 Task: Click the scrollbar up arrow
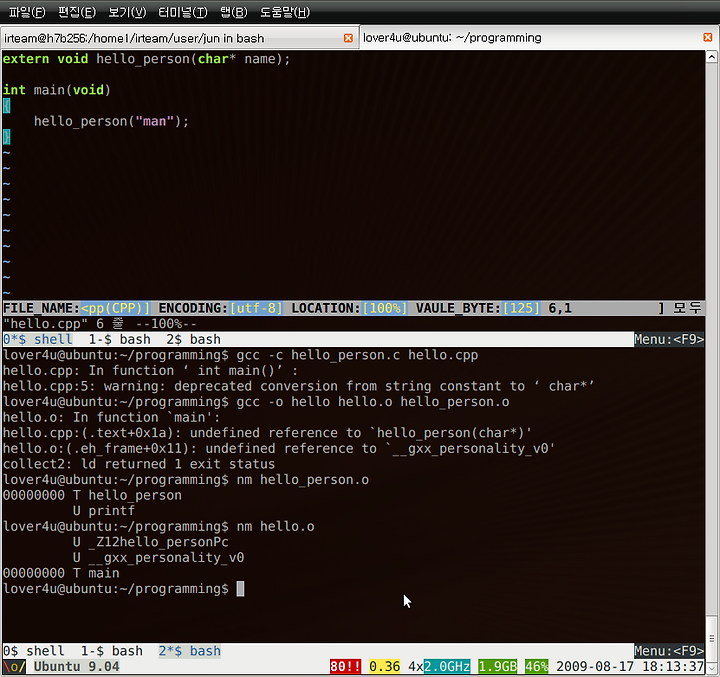(x=712, y=57)
